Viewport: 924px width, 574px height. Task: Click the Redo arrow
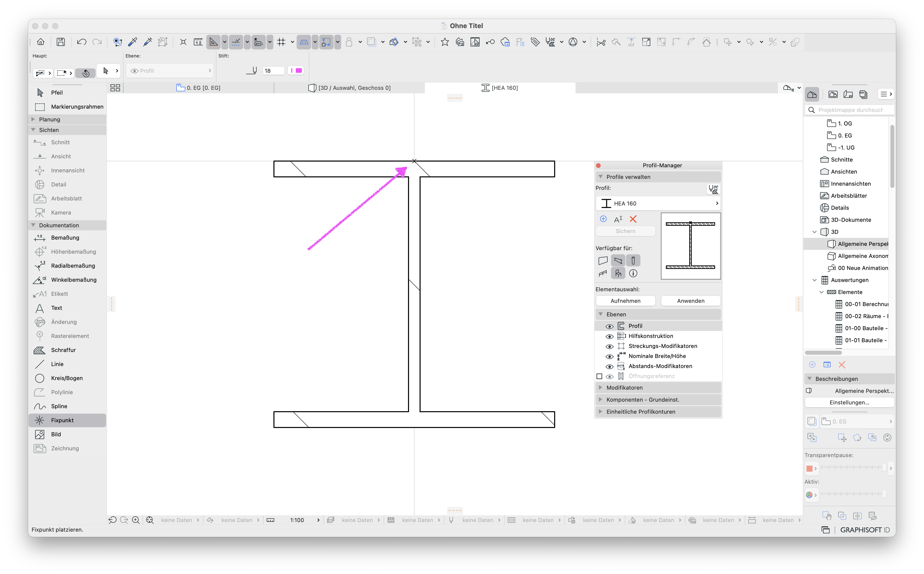(97, 42)
